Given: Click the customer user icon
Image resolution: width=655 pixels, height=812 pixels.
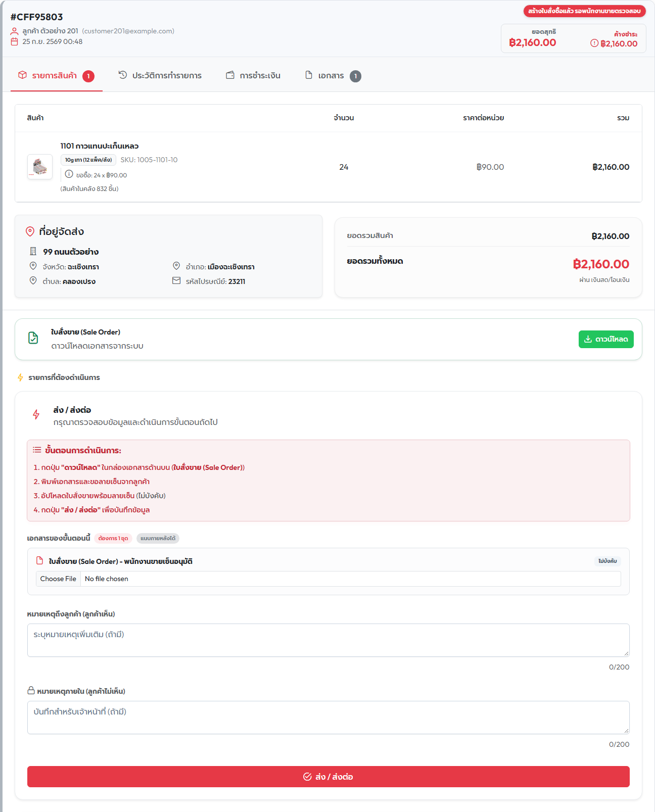Looking at the screenshot, I should pyautogui.click(x=15, y=31).
